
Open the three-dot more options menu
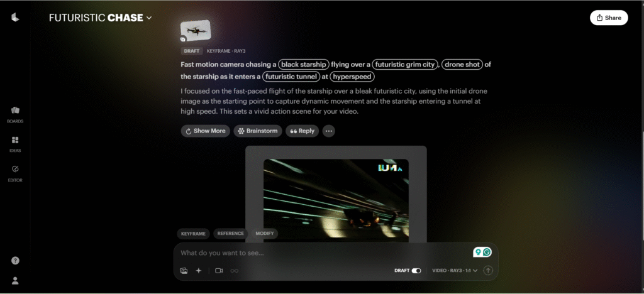click(328, 131)
